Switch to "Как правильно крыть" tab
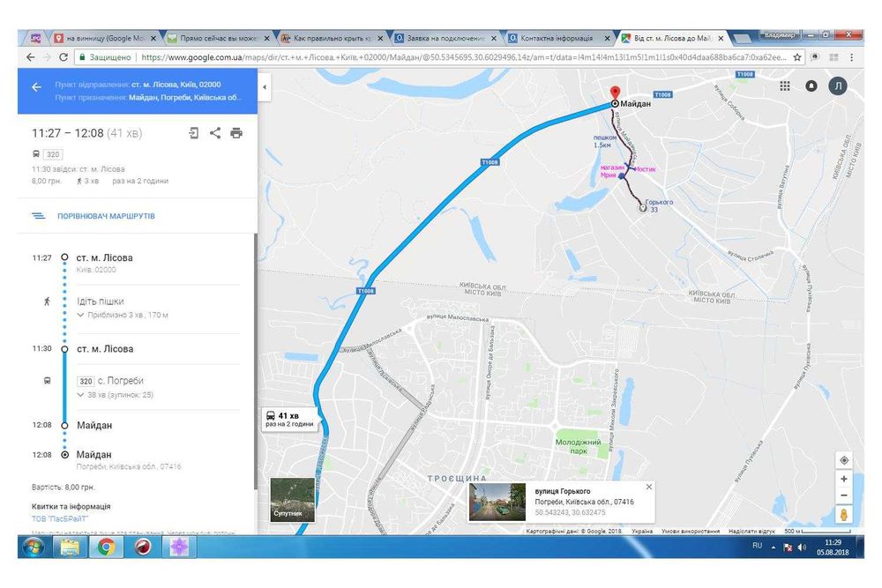The width and height of the screenshot is (882, 588). tap(332, 38)
